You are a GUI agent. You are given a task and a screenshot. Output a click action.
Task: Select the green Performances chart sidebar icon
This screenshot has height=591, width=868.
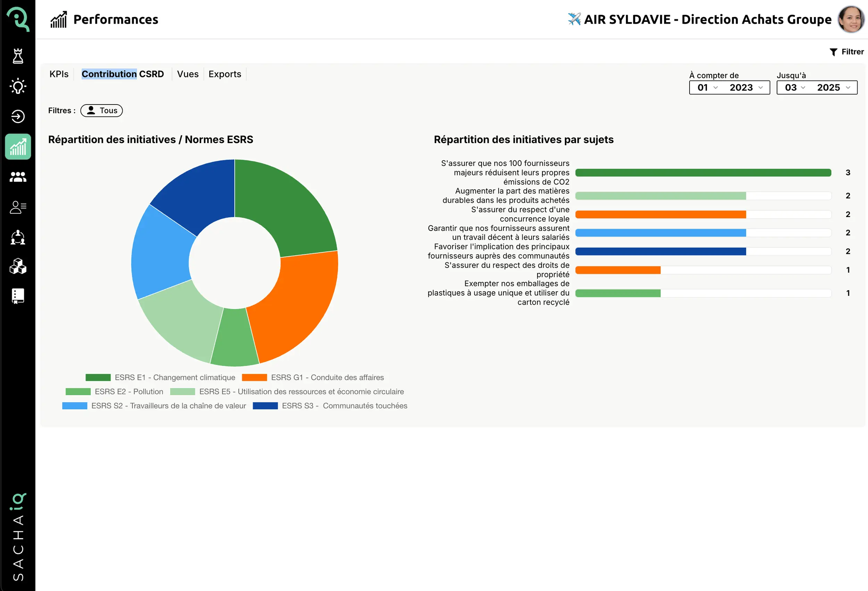point(18,147)
